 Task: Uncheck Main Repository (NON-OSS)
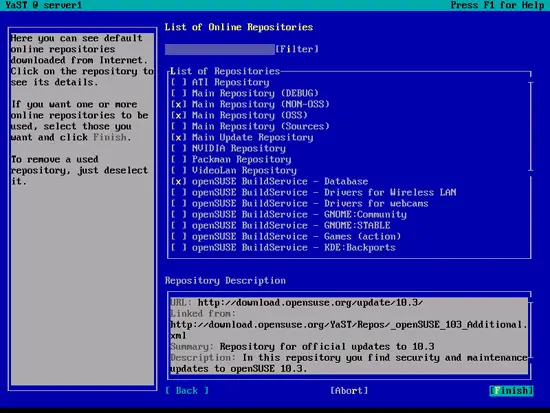pyautogui.click(x=179, y=105)
